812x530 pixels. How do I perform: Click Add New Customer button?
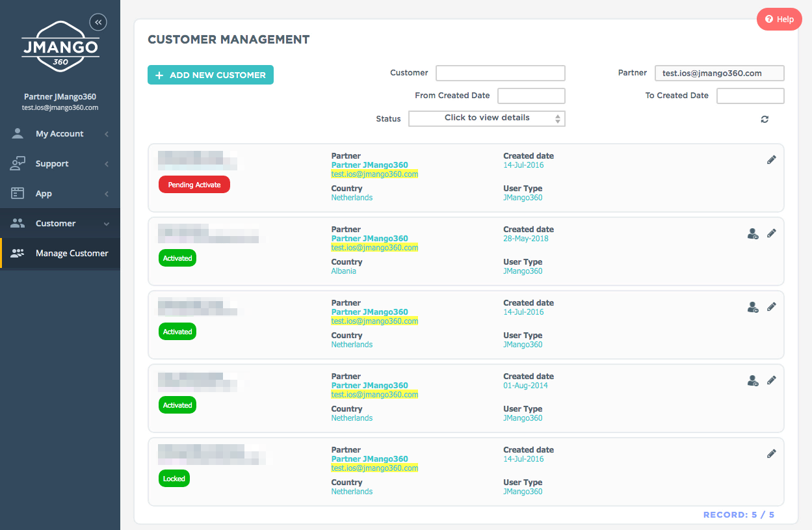click(211, 75)
